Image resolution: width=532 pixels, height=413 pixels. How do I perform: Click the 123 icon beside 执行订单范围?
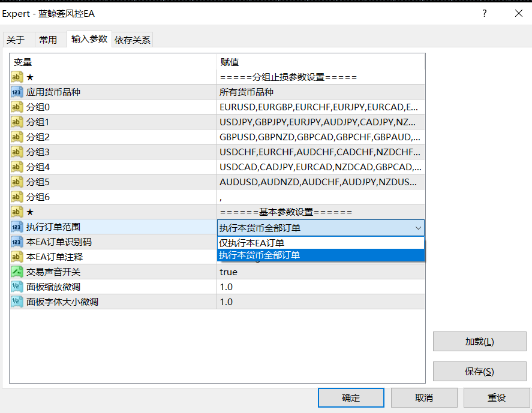17,227
